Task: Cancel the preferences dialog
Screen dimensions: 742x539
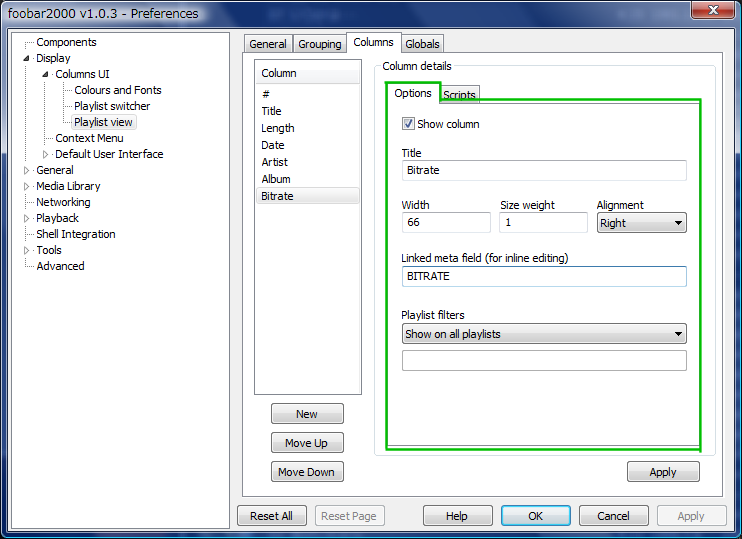Action: click(x=613, y=516)
